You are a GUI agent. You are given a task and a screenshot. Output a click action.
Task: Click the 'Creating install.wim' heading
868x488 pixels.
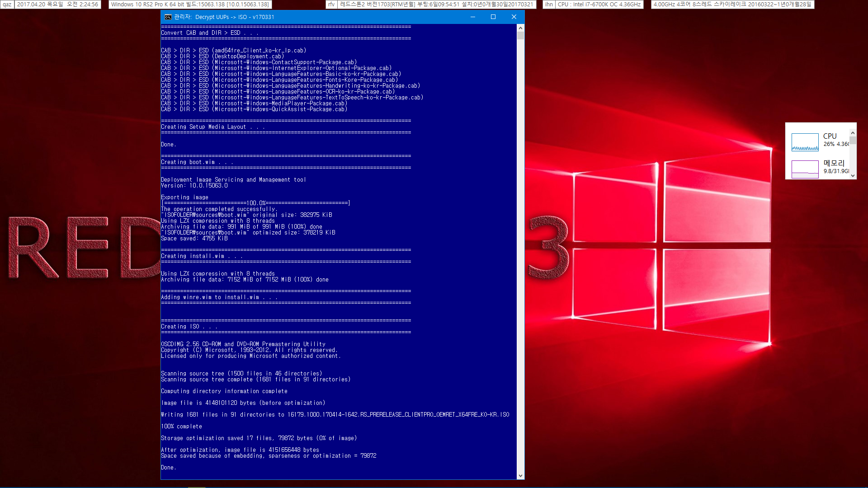202,256
